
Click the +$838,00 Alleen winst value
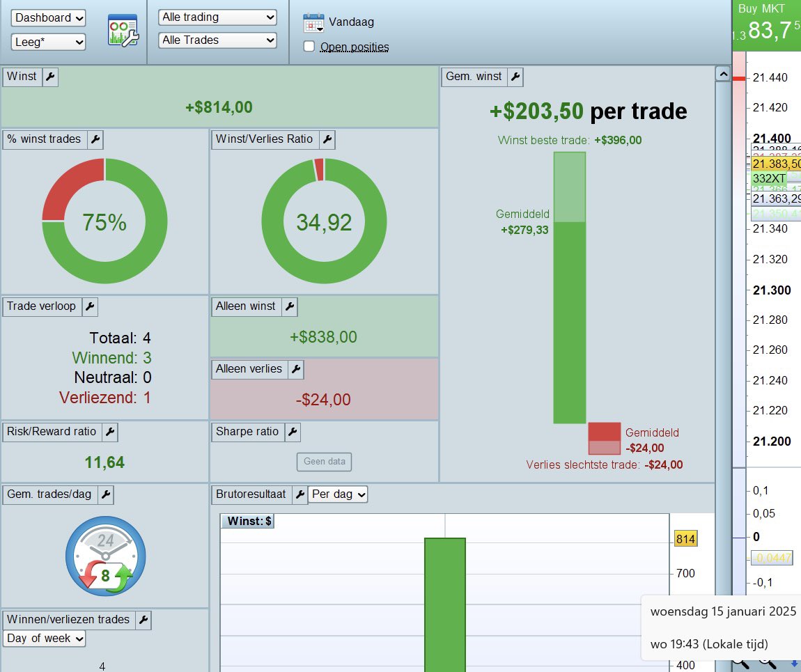pyautogui.click(x=323, y=337)
